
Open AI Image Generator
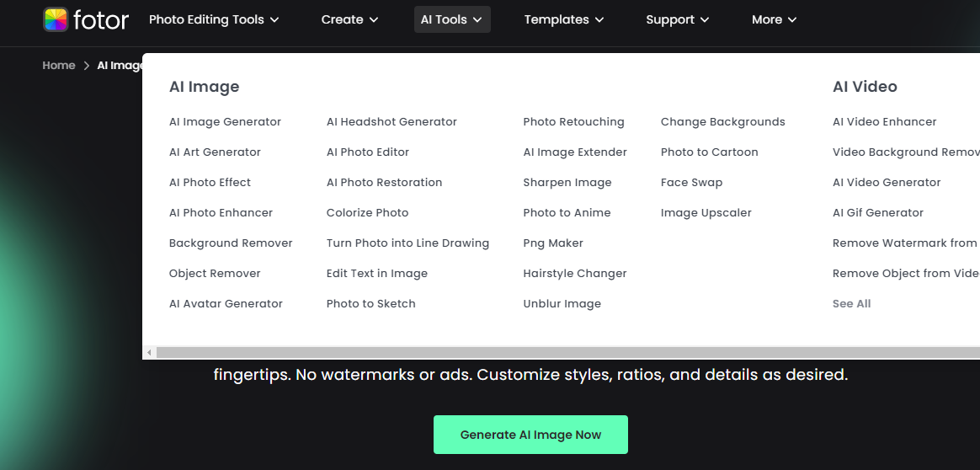point(225,122)
